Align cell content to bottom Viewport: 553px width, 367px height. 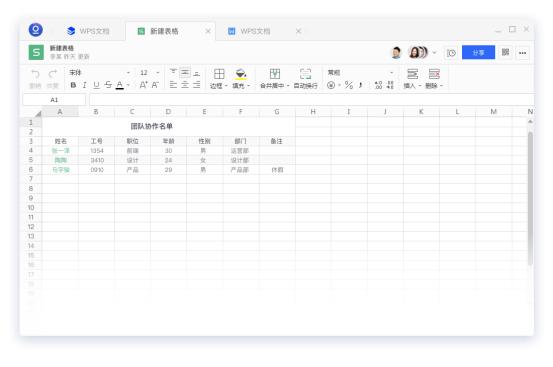(x=197, y=73)
